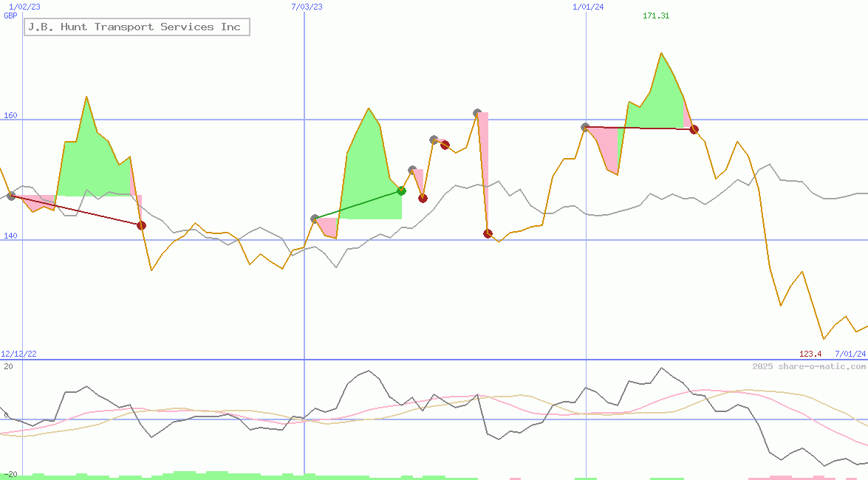Click the GBP currency label

coord(10,16)
